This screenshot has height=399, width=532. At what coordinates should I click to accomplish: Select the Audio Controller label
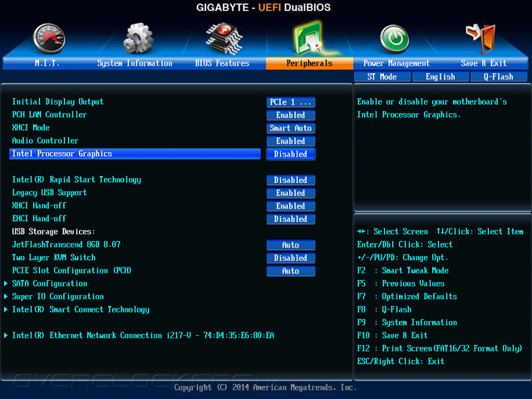click(x=45, y=140)
